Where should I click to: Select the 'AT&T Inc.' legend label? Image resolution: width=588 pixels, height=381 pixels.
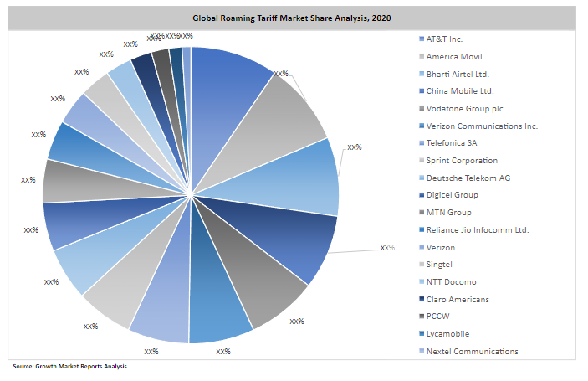point(444,39)
